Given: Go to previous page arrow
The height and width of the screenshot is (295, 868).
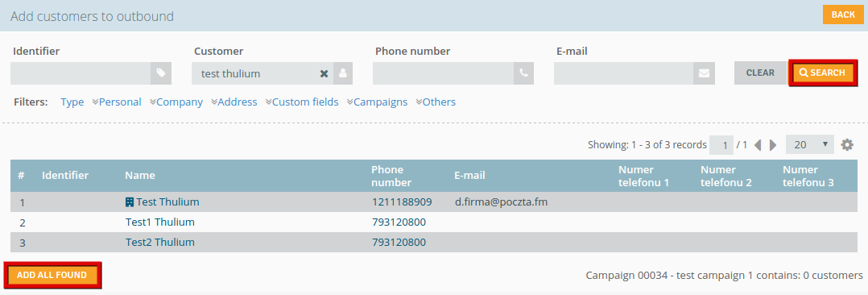Looking at the screenshot, I should coord(758,145).
